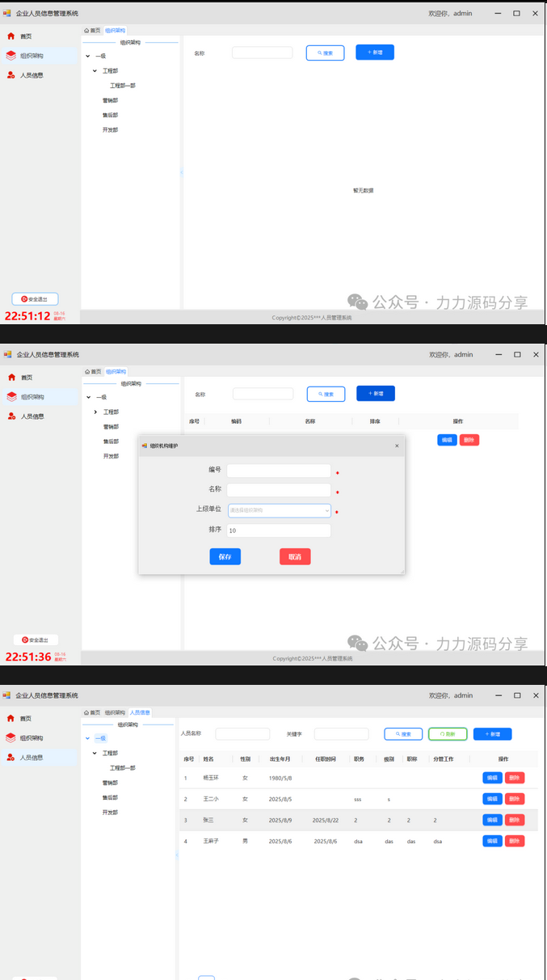Screen dimensions: 547x980
Task: Expand collapsed 工程部 node in the 22:51:36 window
Action: [x=95, y=412]
